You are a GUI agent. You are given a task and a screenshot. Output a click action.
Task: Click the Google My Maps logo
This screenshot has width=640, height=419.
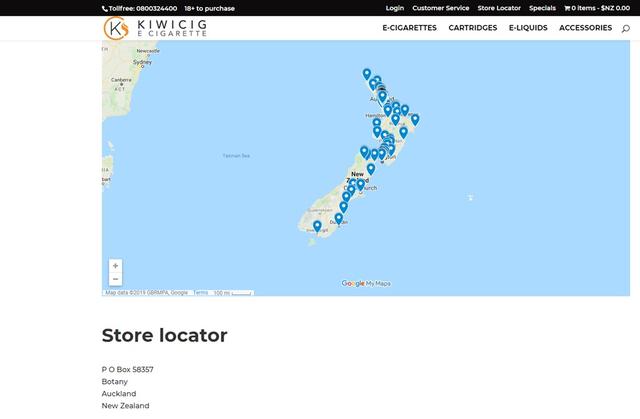[366, 283]
